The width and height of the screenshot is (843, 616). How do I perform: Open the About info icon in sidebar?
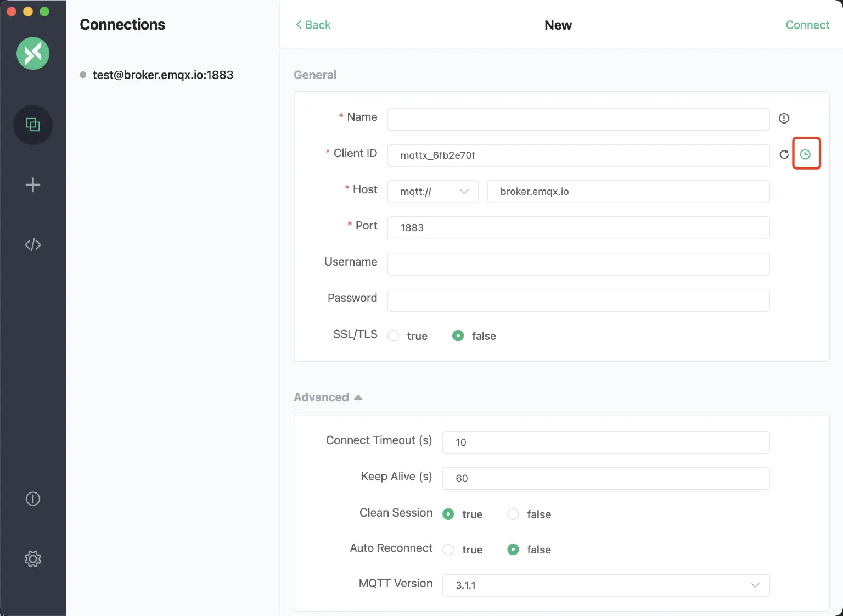33,499
